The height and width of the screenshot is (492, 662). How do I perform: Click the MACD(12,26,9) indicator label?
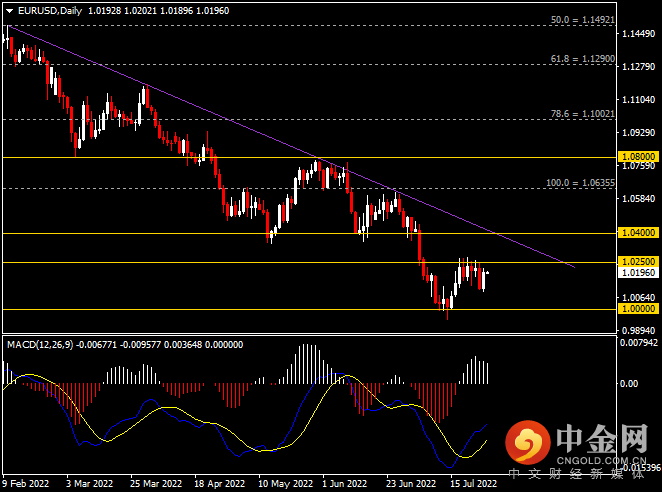(40, 345)
